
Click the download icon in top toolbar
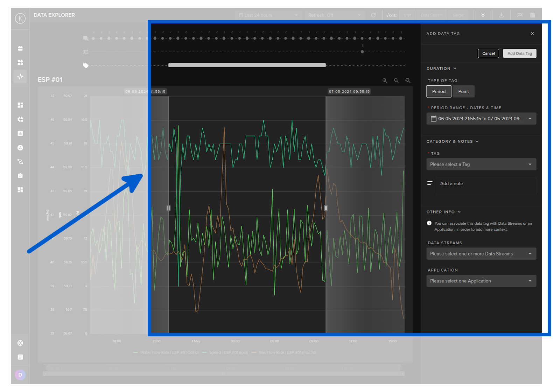(x=501, y=15)
